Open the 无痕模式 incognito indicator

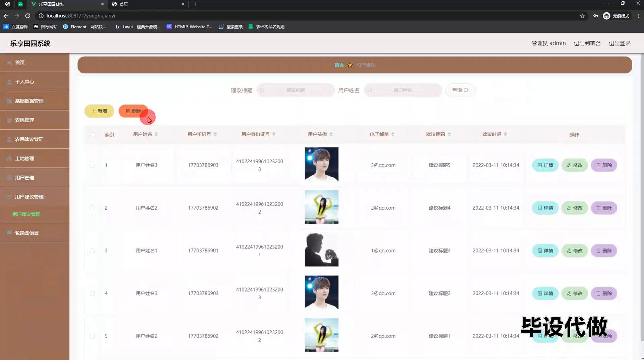616,16
